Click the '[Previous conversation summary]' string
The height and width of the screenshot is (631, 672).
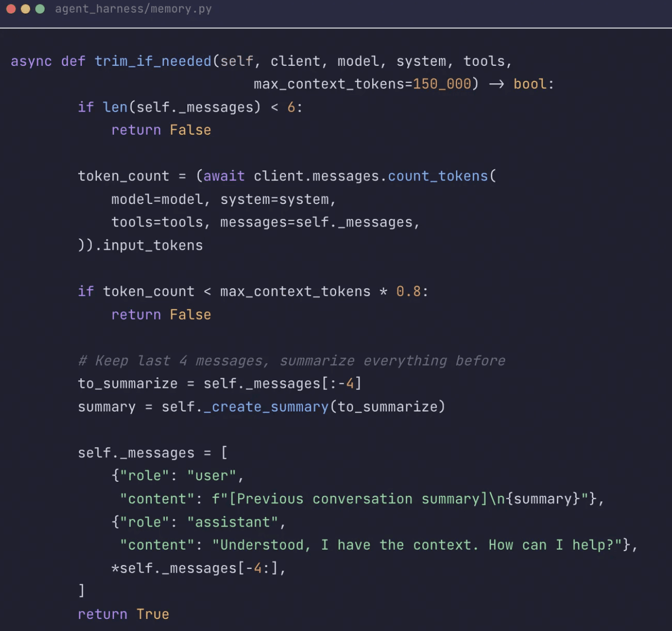(x=358, y=499)
